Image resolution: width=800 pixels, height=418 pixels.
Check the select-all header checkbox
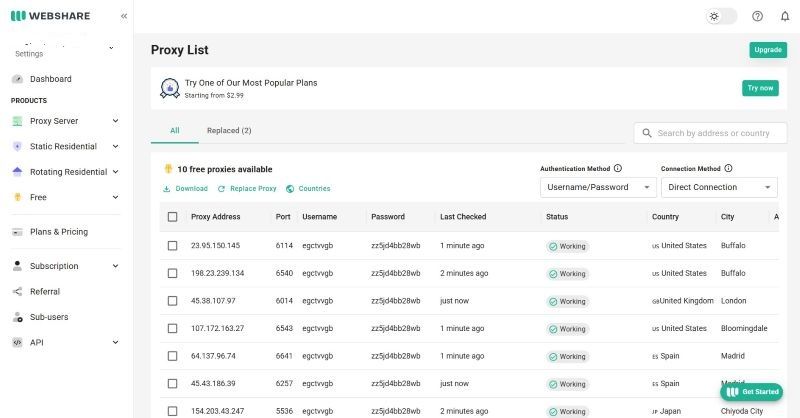click(x=172, y=217)
